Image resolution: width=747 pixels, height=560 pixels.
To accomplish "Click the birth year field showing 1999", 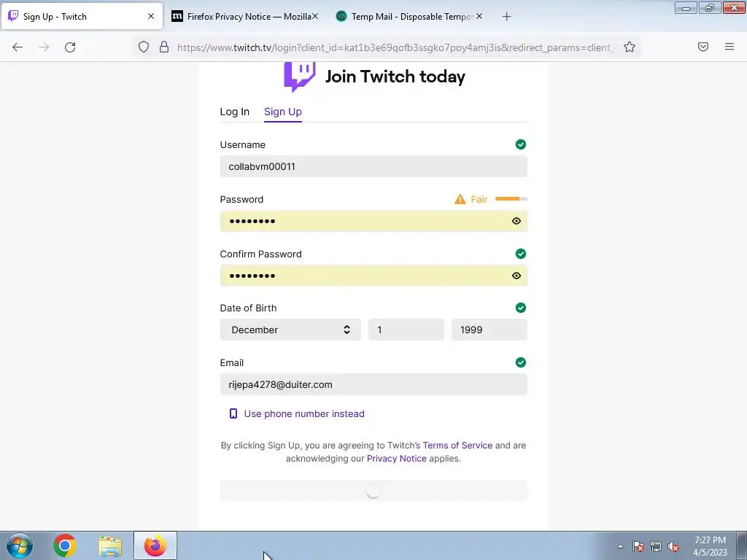I will pyautogui.click(x=489, y=330).
